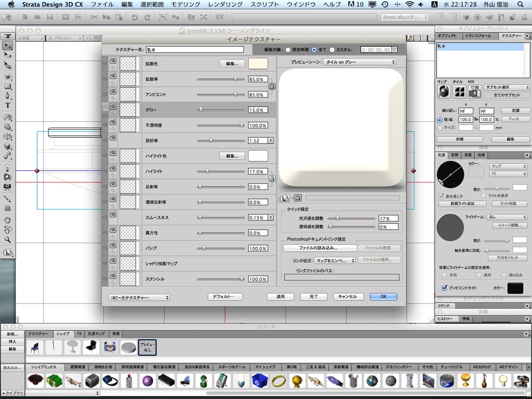Click the sphere map type icon under マップ
The width and height of the screenshot is (532, 399).
point(444,92)
